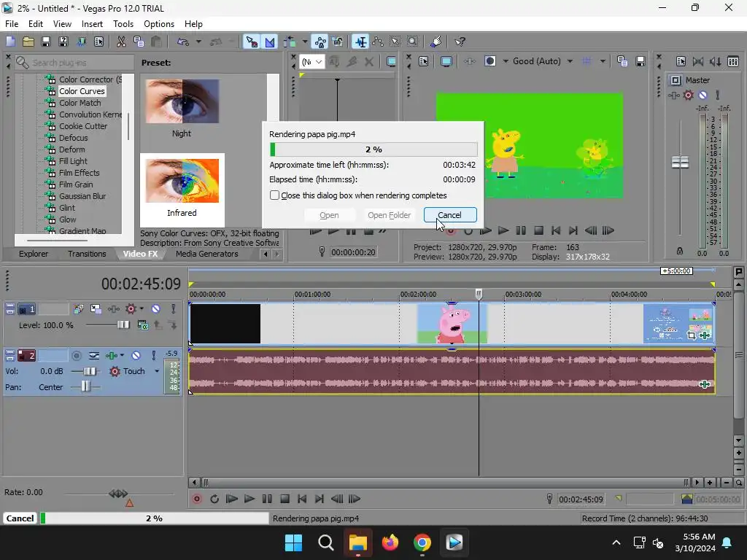747x560 pixels.
Task: Toggle Ignore Event Grouping toolbar icon
Action: [x=338, y=42]
